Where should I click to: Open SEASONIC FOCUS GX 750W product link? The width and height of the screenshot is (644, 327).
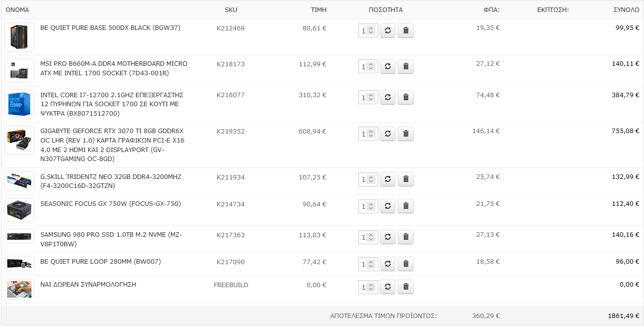[x=111, y=204]
